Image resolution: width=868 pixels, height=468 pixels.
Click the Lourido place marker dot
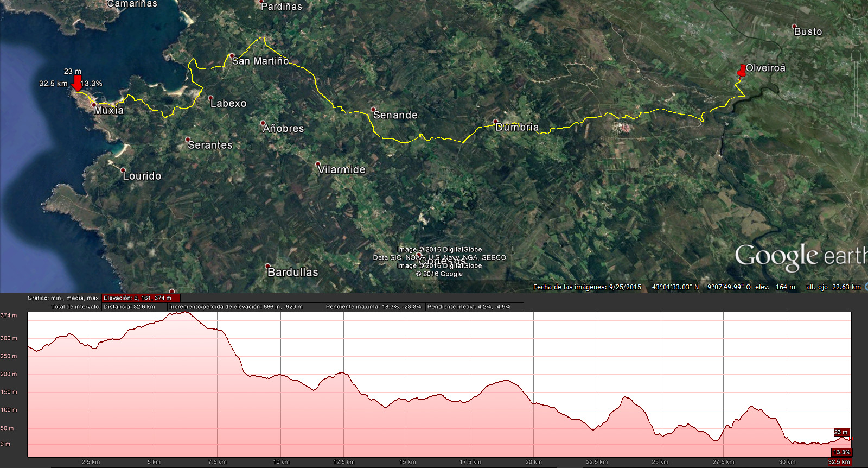pyautogui.click(x=123, y=170)
